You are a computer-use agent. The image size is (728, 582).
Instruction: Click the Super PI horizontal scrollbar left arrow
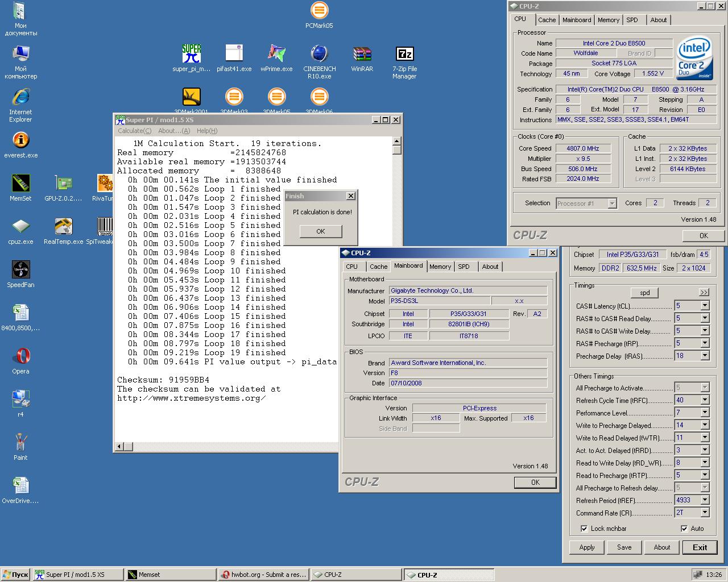click(119, 447)
